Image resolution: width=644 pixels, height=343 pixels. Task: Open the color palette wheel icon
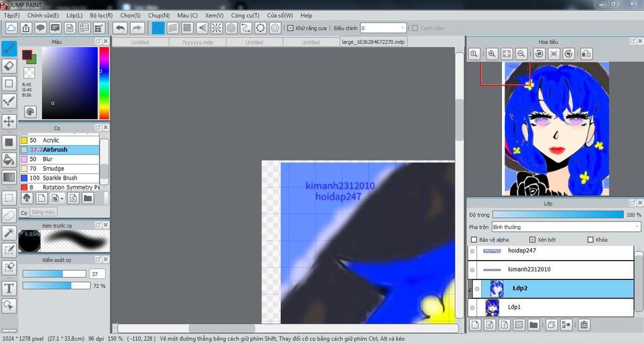tap(30, 112)
